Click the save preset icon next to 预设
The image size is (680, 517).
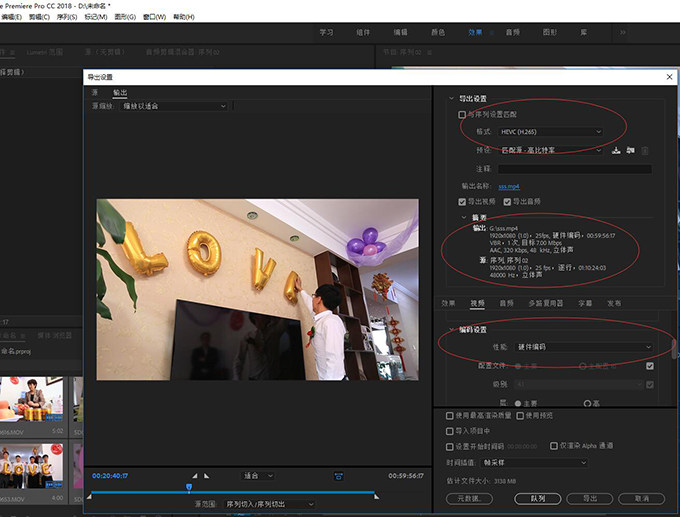616,151
